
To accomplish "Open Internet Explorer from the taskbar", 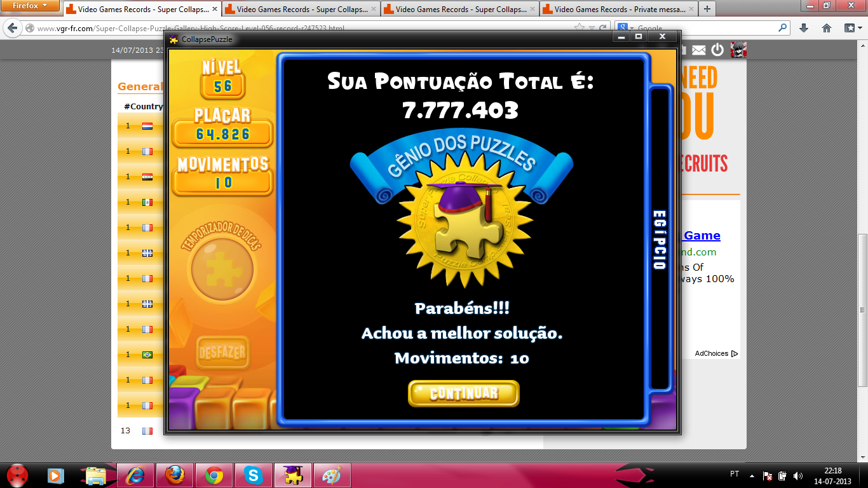I will point(135,475).
